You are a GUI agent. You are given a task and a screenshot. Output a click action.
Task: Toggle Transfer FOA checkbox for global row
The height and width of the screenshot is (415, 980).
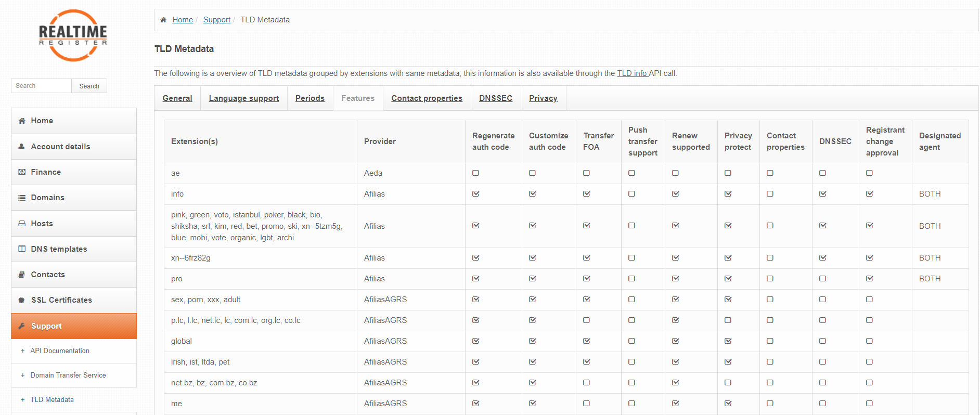coord(586,341)
